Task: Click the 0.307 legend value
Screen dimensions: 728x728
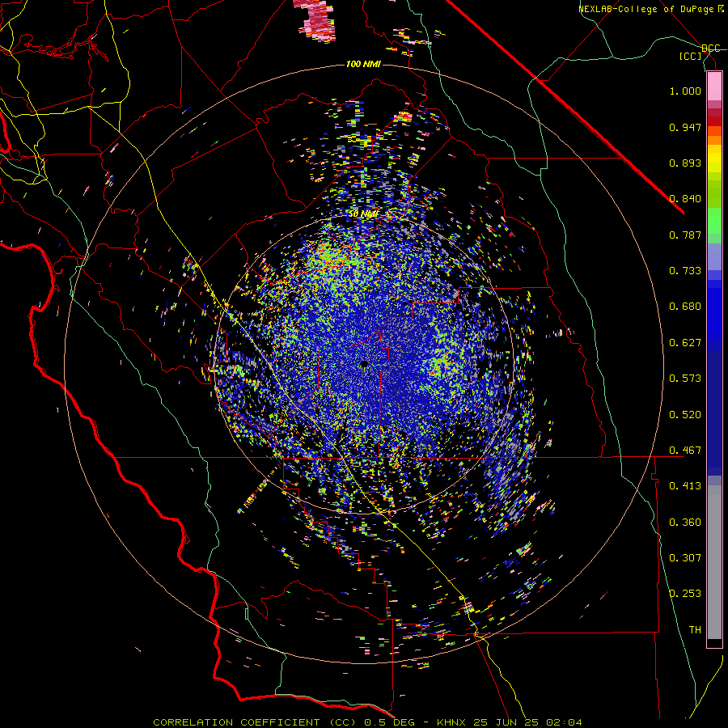Action: [685, 558]
